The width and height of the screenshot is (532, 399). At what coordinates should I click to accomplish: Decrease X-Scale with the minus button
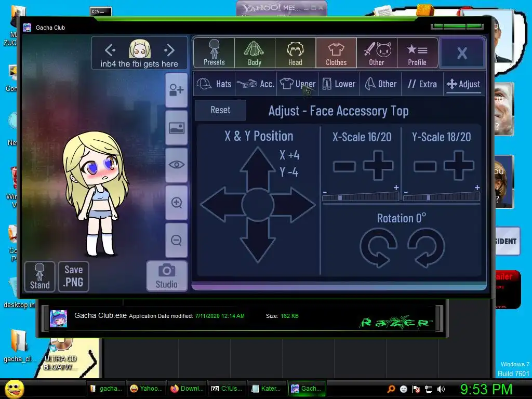coord(344,166)
